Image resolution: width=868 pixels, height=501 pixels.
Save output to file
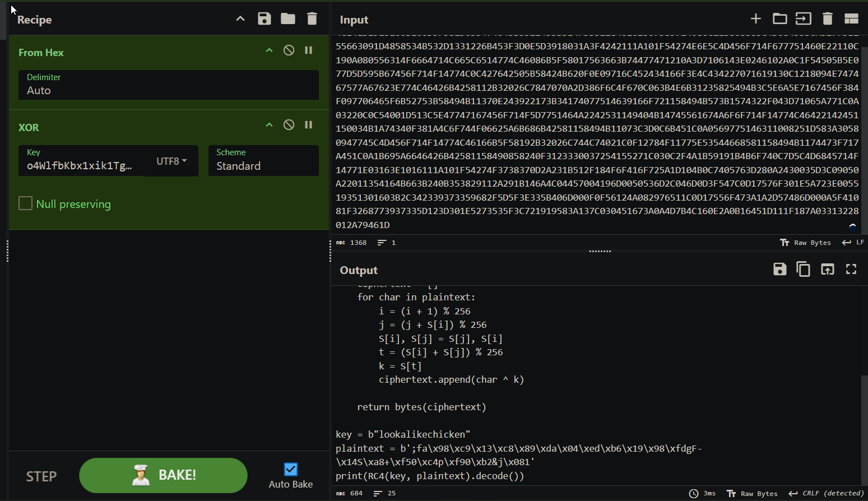779,270
